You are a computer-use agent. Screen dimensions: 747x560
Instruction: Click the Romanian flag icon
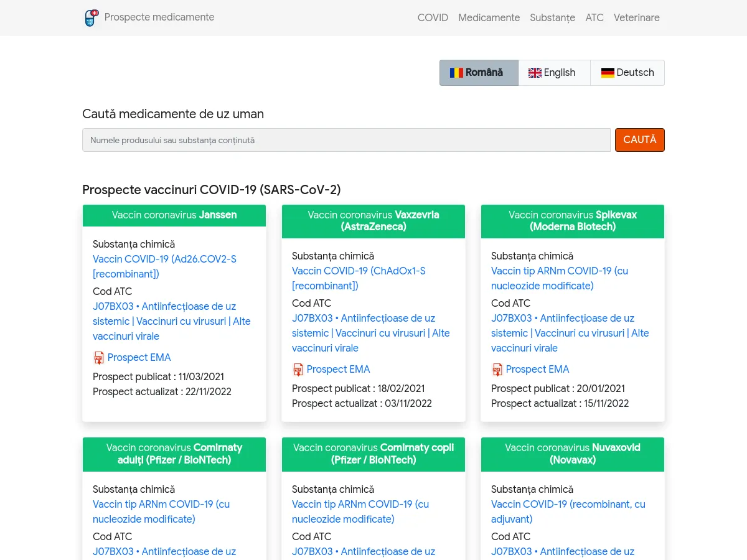pyautogui.click(x=456, y=73)
